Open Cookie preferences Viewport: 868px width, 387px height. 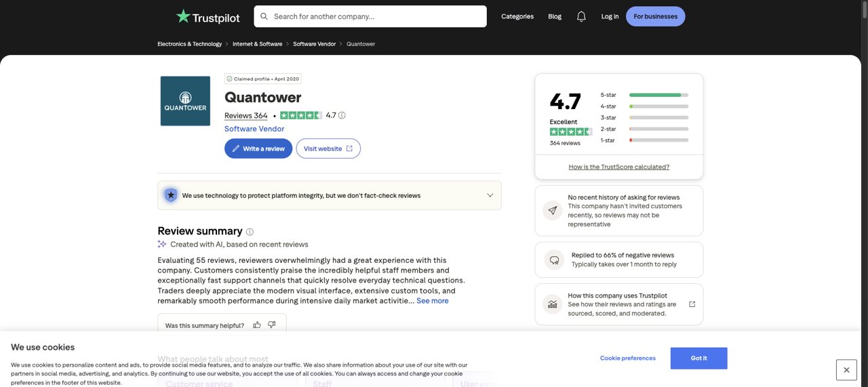(x=628, y=359)
